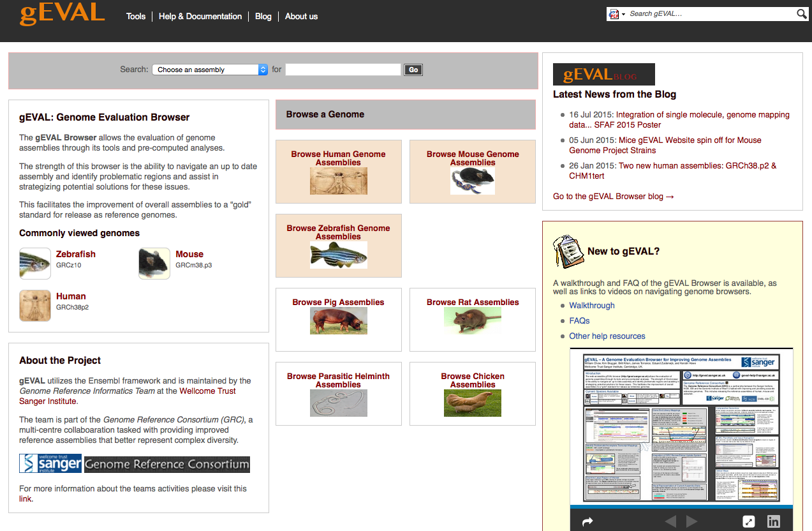Click the Genome Reference Consortium logo
Screen dimensions: 812x531
[x=167, y=464]
